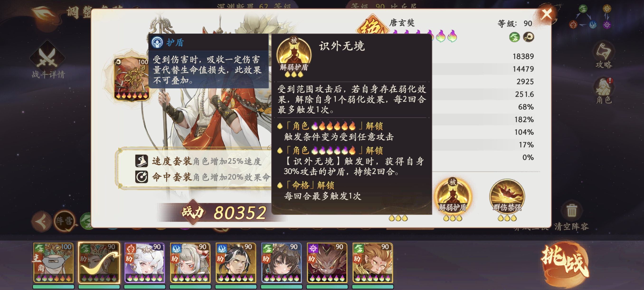Open the 战斗详情 crossed swords icon

tap(47, 58)
